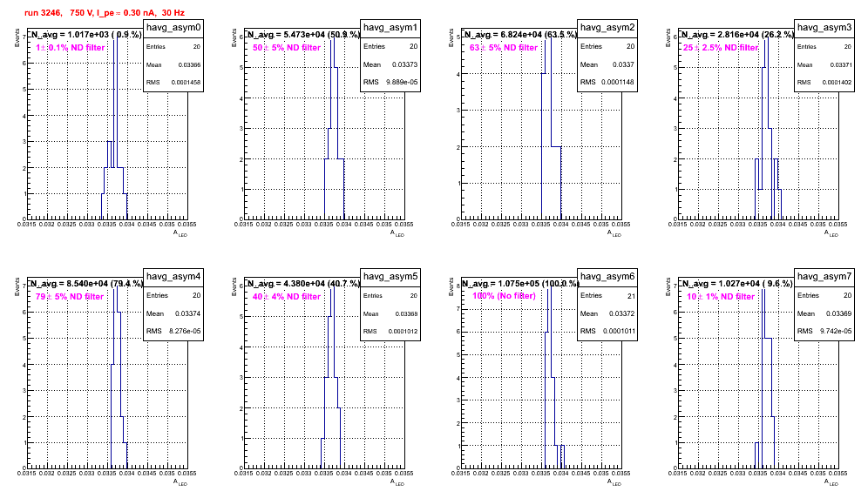Click the RMS value 9.889e-05 in havg_asym1
The image size is (868, 498).
(x=402, y=82)
